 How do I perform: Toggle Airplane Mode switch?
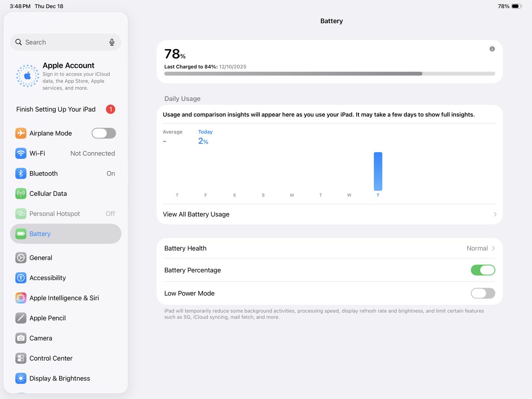[104, 133]
